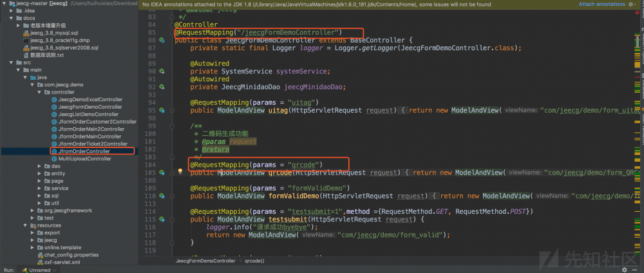Click the SQL file icon of jeecg_3.8_mysql.sql
This screenshot has height=273, width=644.
(26, 33)
